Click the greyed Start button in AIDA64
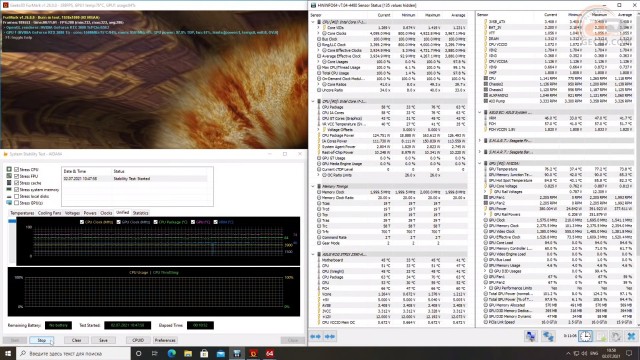Image resolution: width=640 pixels, height=360 pixels. (15, 340)
